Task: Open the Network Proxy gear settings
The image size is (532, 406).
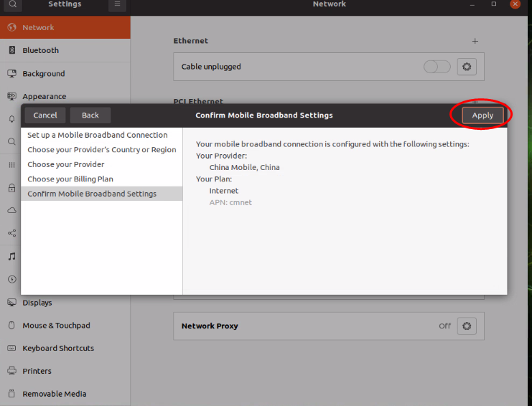Action: click(467, 326)
